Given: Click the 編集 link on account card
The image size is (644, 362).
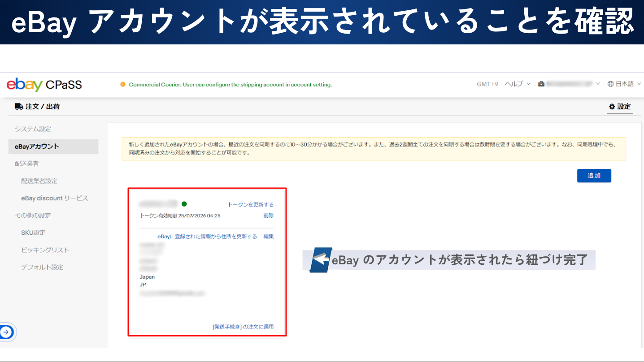Looking at the screenshot, I should click(x=269, y=237).
